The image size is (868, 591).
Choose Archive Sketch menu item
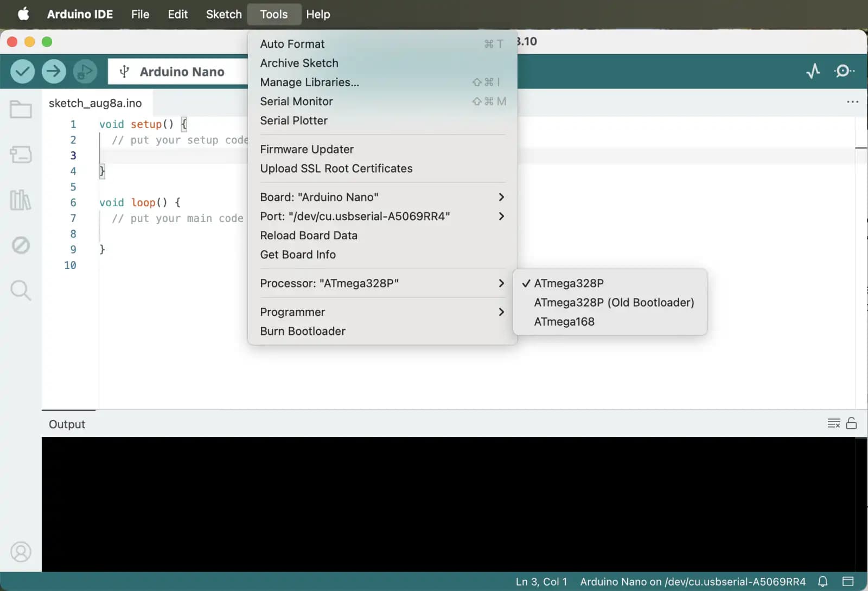point(382,63)
